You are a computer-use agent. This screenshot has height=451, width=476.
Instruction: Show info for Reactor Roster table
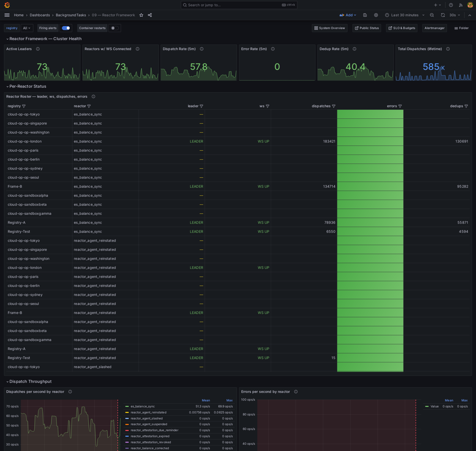[x=93, y=97]
